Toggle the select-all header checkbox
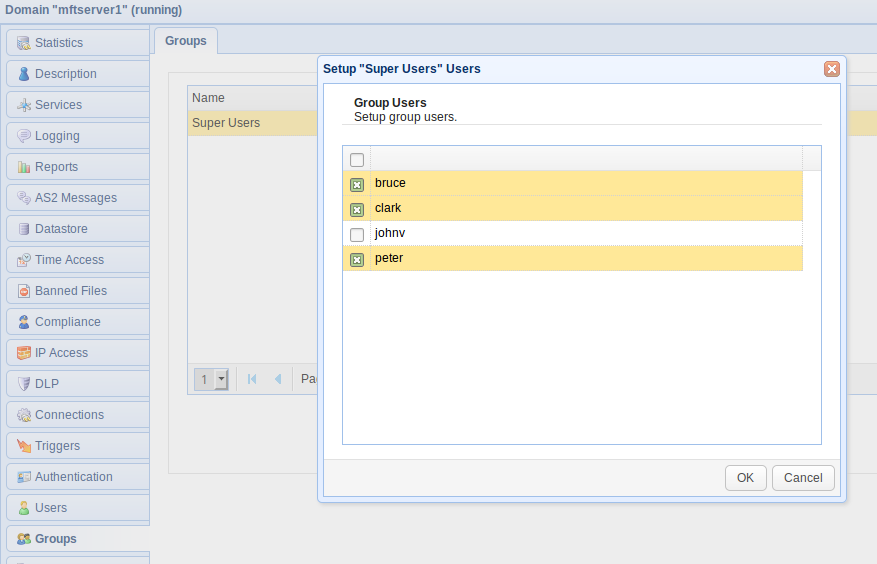The width and height of the screenshot is (877, 564). tap(357, 160)
